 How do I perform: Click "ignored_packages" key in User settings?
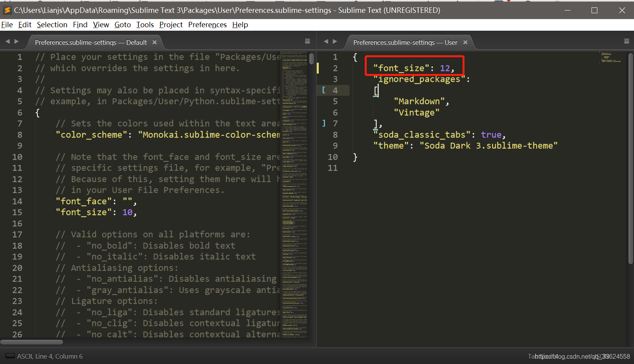point(419,79)
